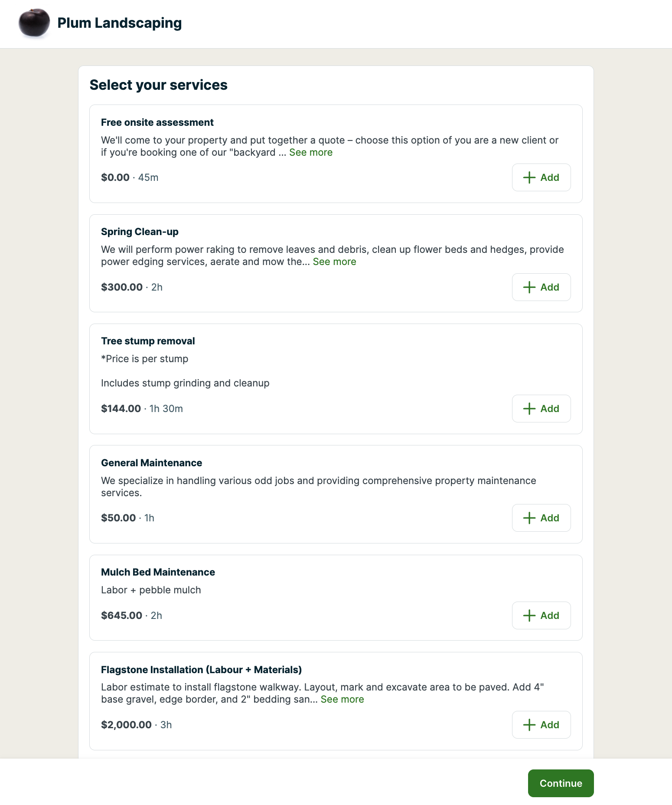Click the Select your services heading card
Screen dimensions: 672x805
(158, 85)
